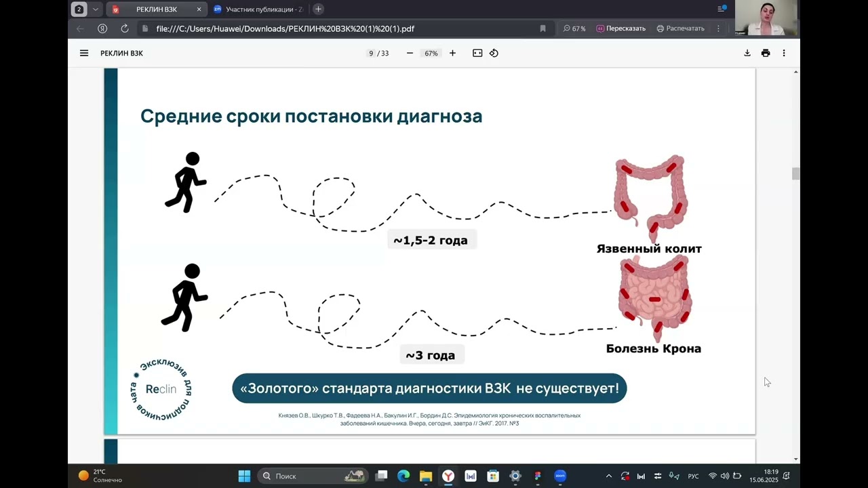Screen dimensions: 868x488
Task: Open Zoom app from taskbar
Action: [x=560, y=476]
